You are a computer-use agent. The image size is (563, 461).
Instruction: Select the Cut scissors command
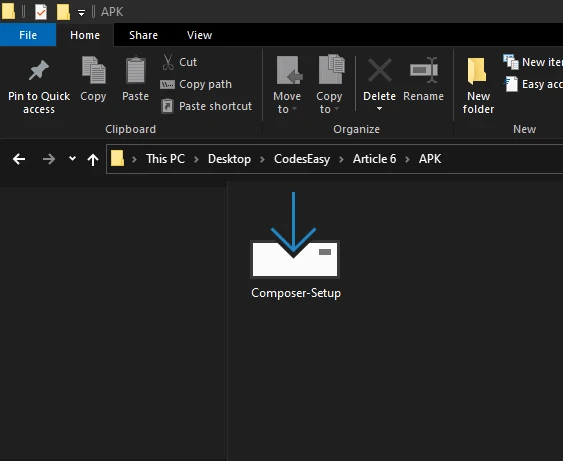(x=179, y=62)
